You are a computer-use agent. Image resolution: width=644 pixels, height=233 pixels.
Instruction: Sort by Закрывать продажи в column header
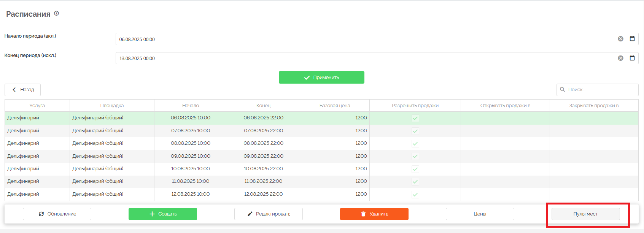(594, 106)
